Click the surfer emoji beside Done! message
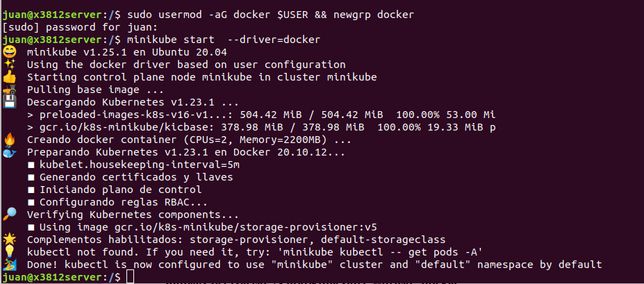Screen dimensions: 644x284 [x=10, y=265]
